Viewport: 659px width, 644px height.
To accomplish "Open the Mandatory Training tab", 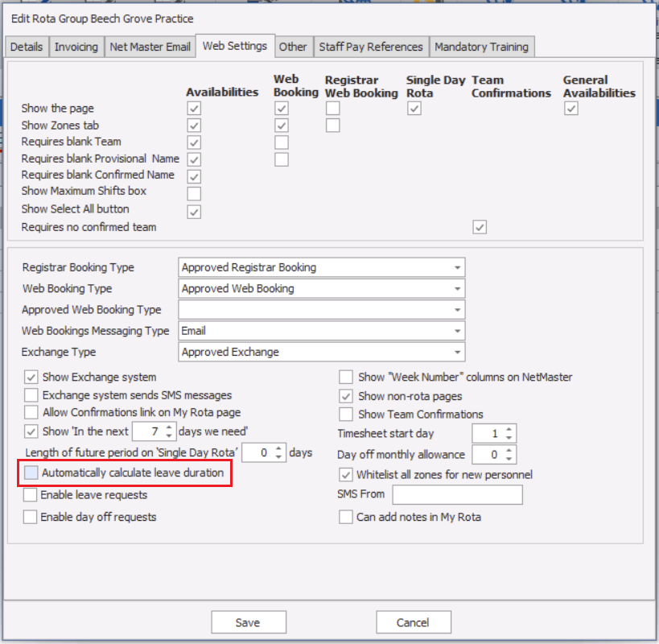I will click(481, 47).
